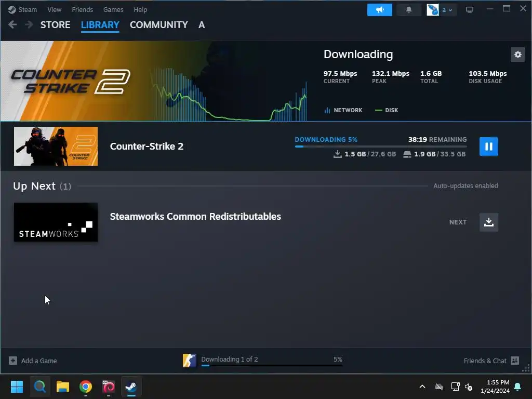Click the 1.6 GB TOTAL stat
Image resolution: width=532 pixels, height=399 pixels.
coord(431,77)
